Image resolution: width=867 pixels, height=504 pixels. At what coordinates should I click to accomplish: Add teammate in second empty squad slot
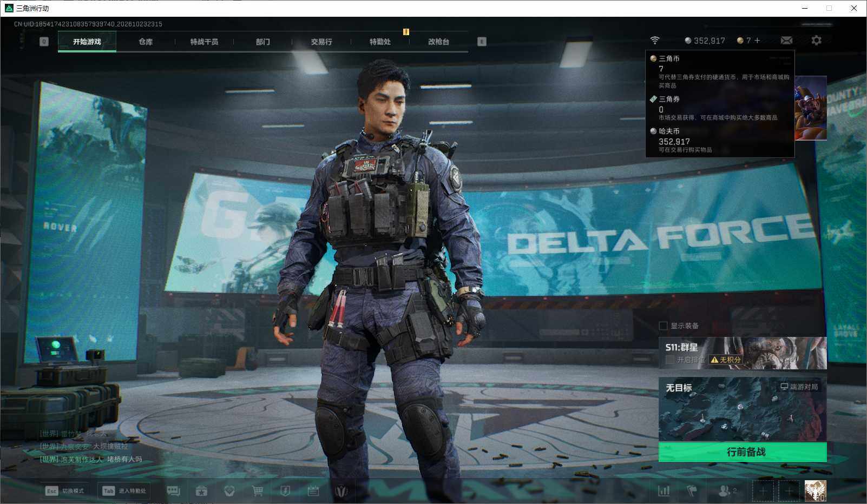coord(789,491)
